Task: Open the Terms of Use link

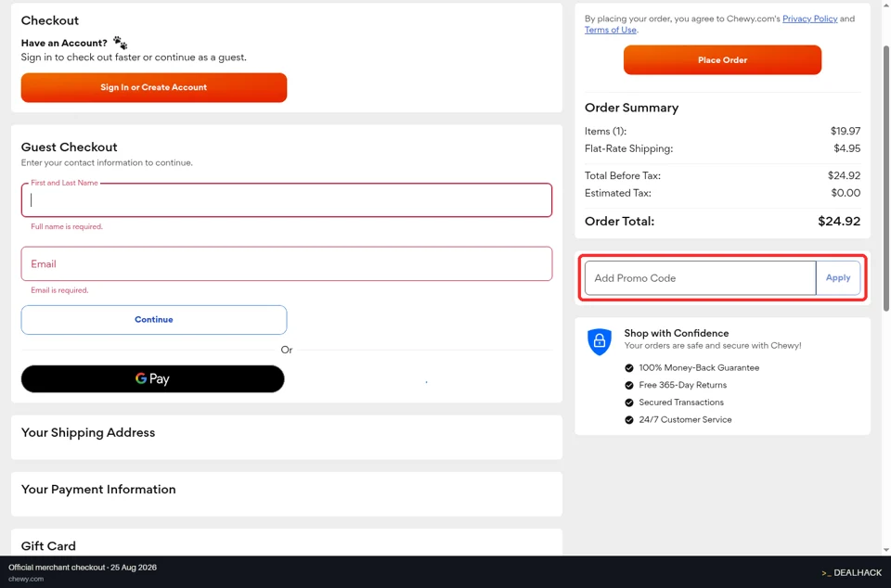Action: (x=611, y=30)
